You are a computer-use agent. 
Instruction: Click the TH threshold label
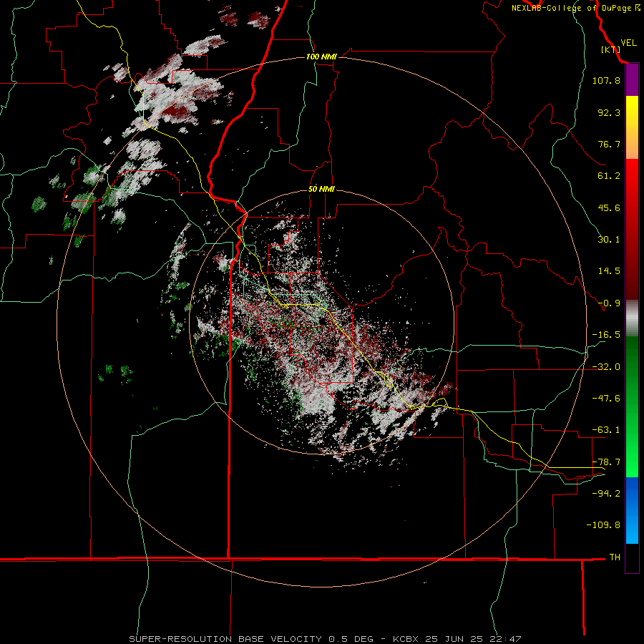click(615, 557)
